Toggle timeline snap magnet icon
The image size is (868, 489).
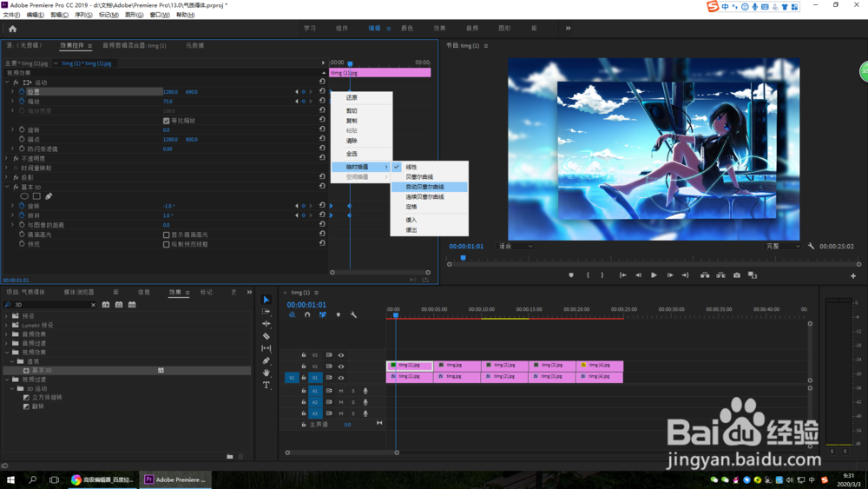coord(307,314)
